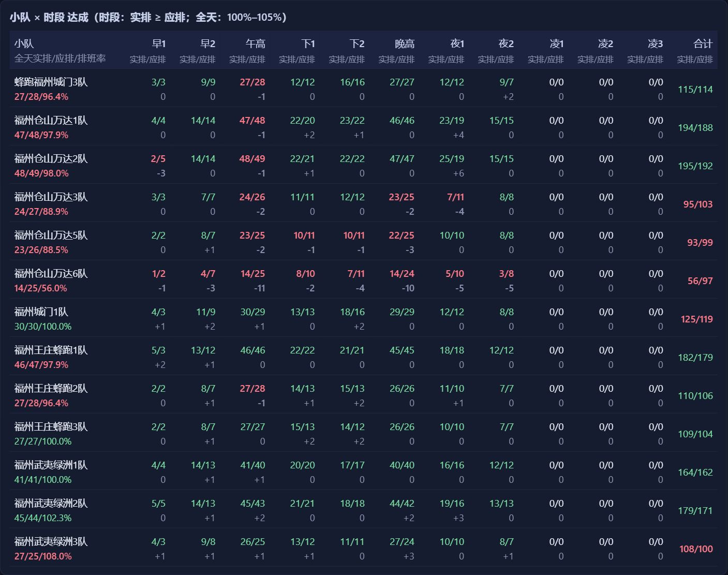Click the 14/25/56.0% rate text

tap(41, 288)
